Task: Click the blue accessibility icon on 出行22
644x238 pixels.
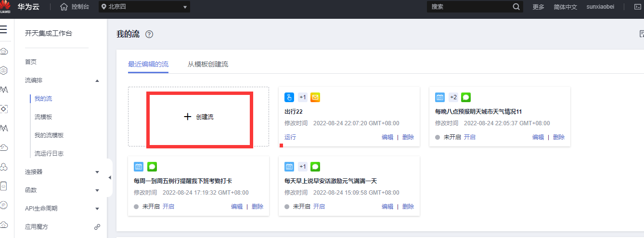Action: click(289, 97)
